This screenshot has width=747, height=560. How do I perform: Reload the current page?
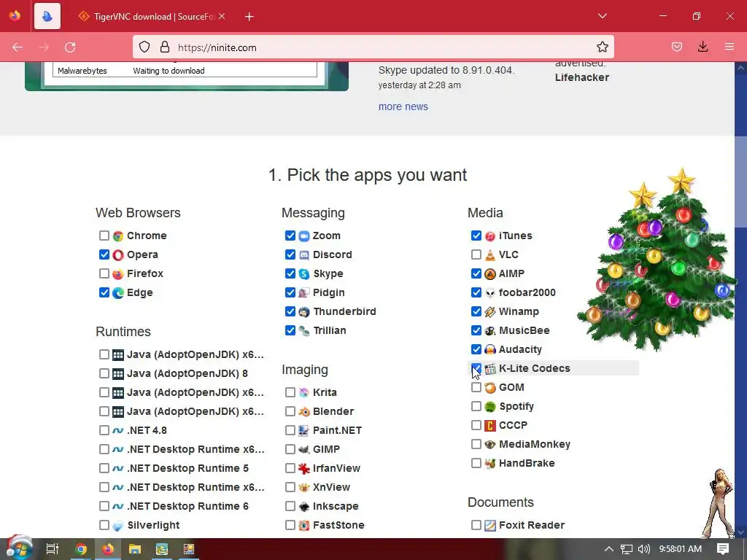click(70, 47)
